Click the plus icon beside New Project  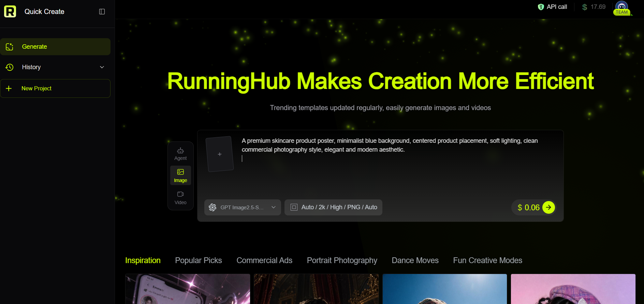click(9, 89)
